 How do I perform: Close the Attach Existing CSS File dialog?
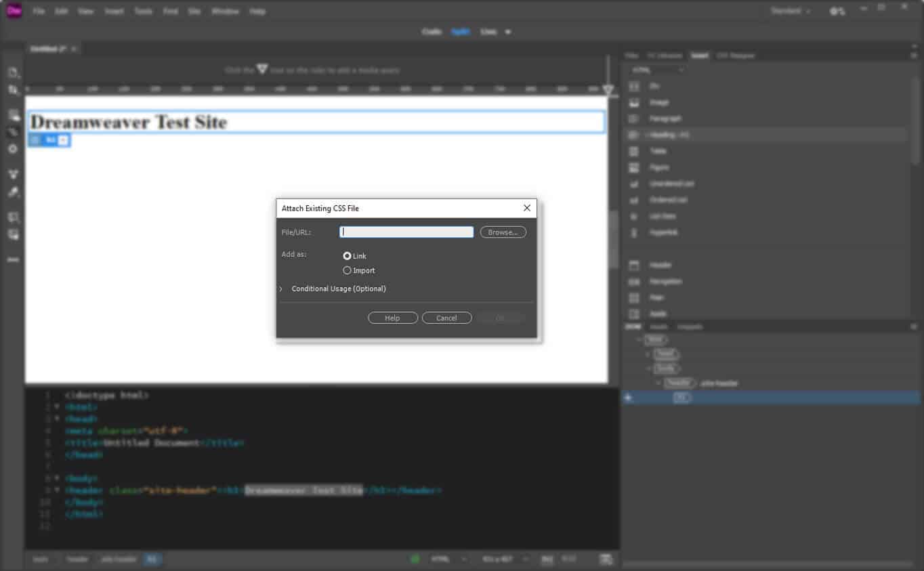pos(526,208)
